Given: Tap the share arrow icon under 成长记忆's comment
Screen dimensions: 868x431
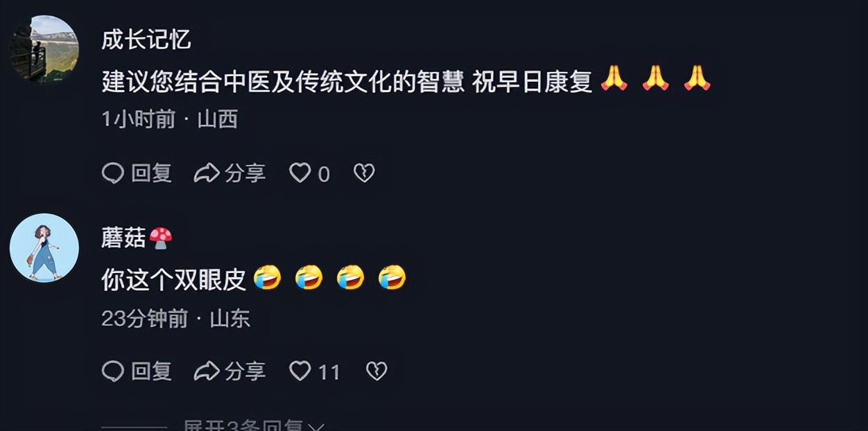Looking at the screenshot, I should coord(206,173).
